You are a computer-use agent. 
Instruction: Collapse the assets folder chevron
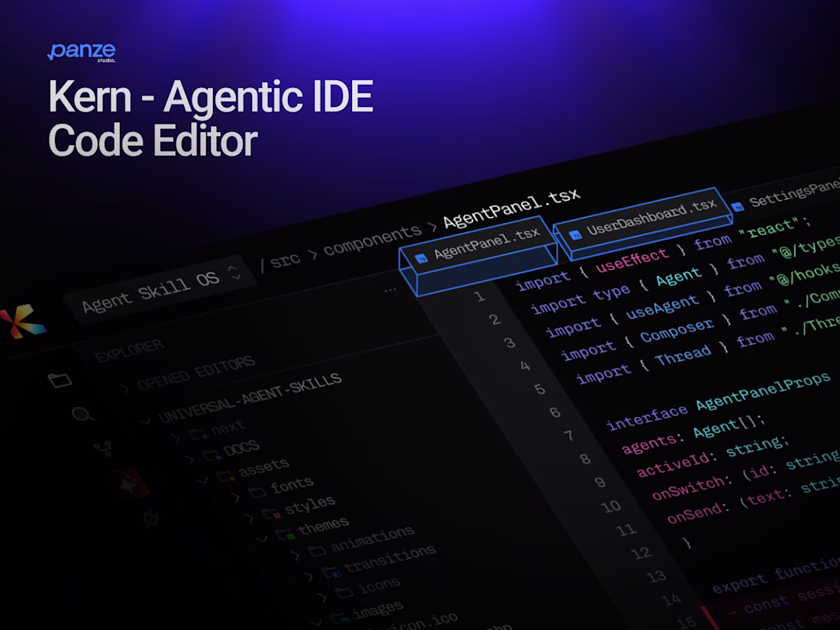[202, 480]
